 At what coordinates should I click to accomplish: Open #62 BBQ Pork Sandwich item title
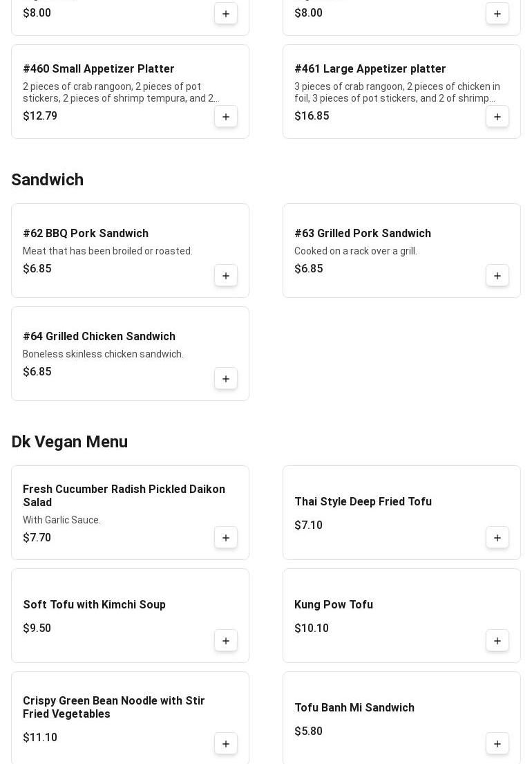click(86, 234)
